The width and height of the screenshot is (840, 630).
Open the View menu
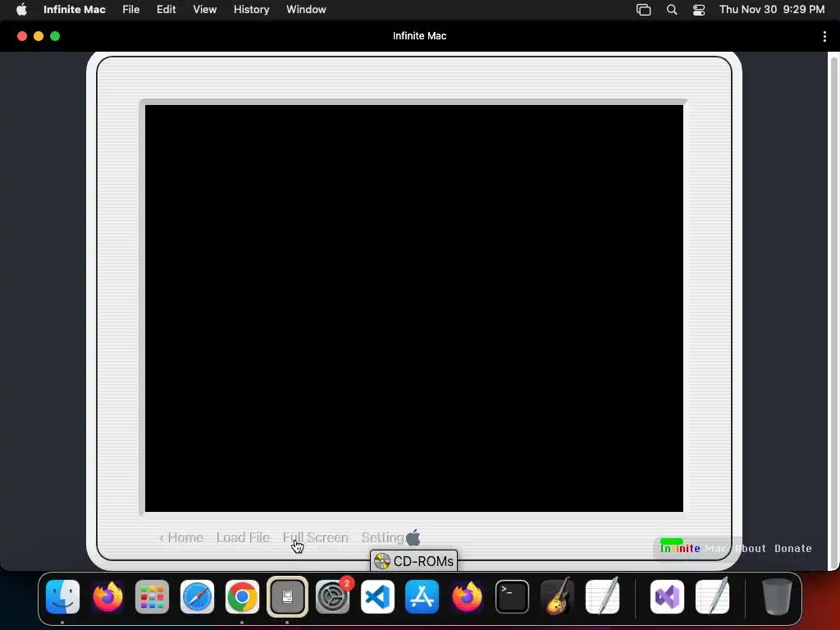(204, 10)
